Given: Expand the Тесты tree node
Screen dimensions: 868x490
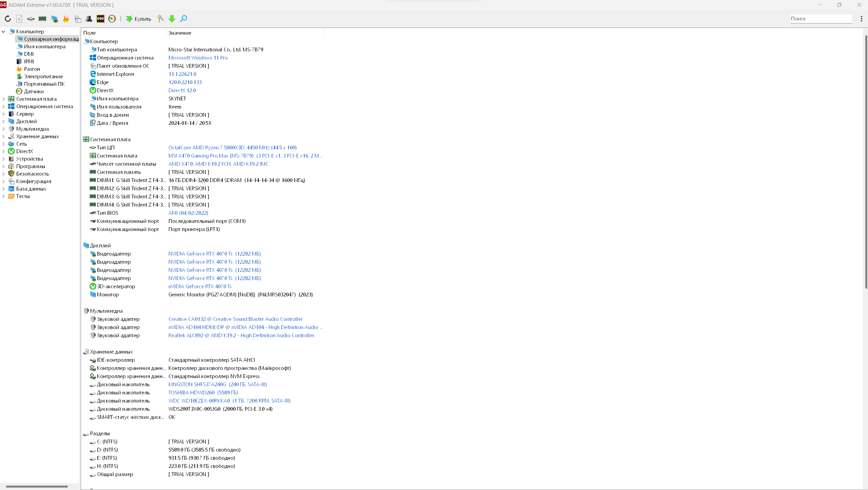Looking at the screenshot, I should [3, 196].
